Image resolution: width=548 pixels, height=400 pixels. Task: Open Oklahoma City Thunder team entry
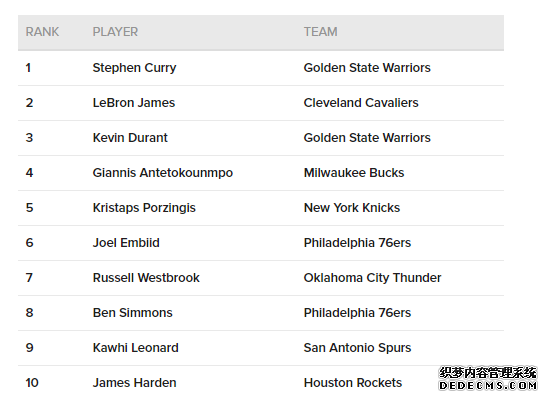point(373,278)
